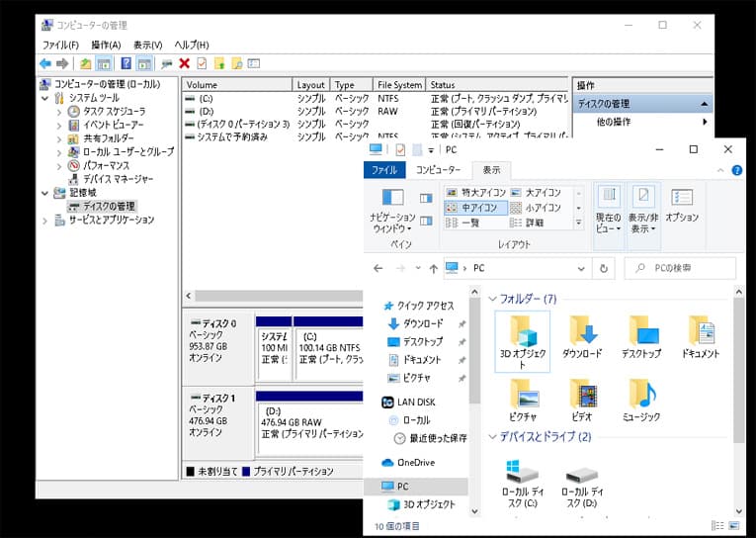Click the up-arrow parent folder icon in Explorer
The width and height of the screenshot is (756, 538).
point(433,268)
